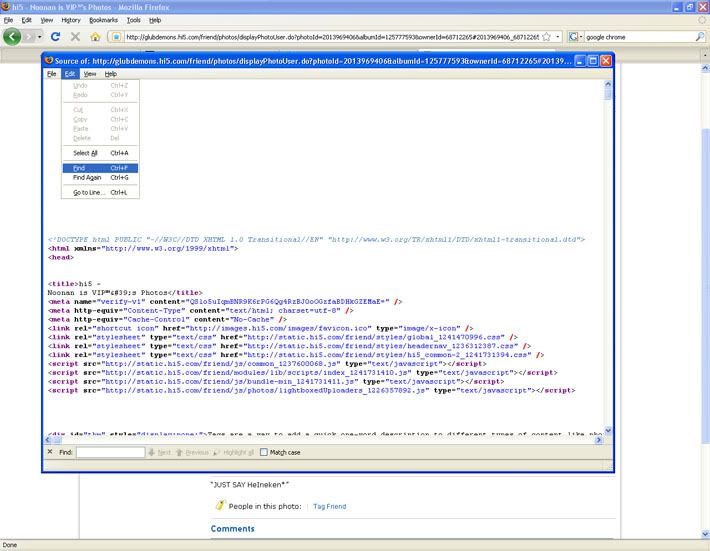The image size is (710, 551).
Task: Minimize the page source window
Action: [x=580, y=61]
